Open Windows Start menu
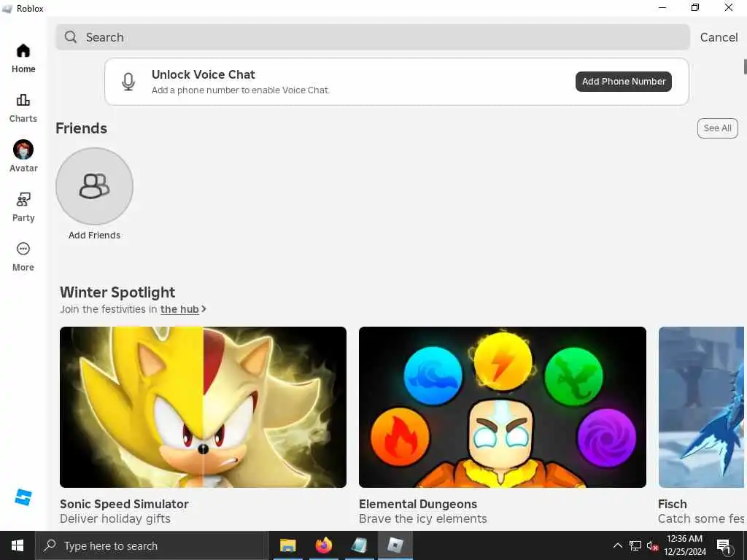The image size is (747, 560). click(18, 545)
